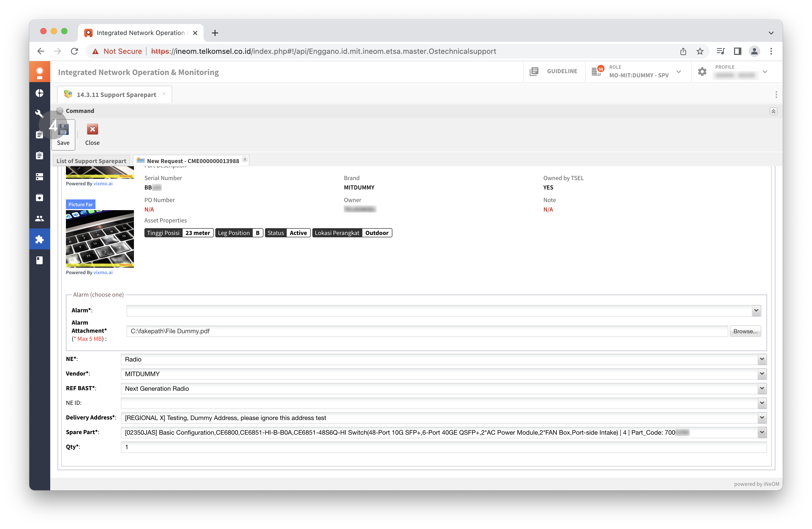
Task: Click the Picture Far label
Action: (x=81, y=204)
